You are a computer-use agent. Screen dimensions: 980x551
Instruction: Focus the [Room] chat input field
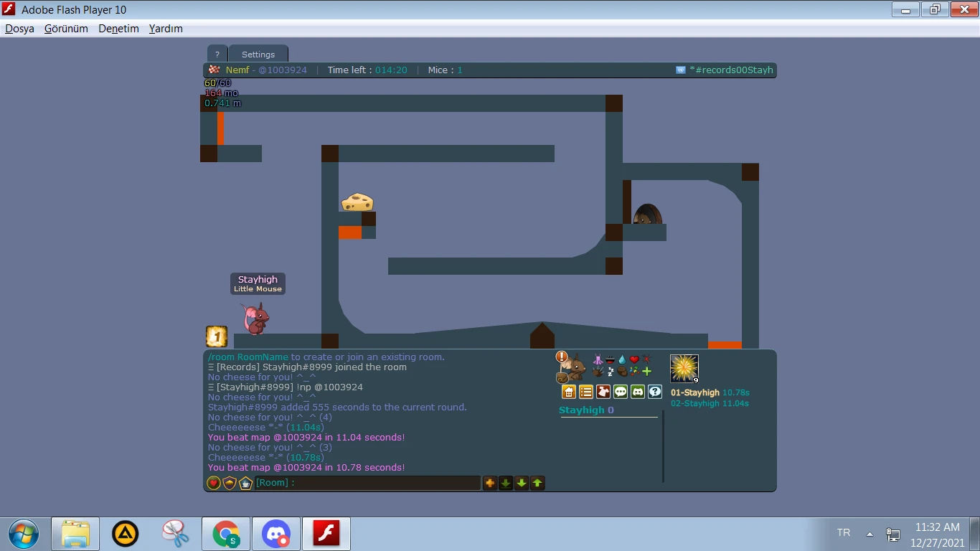(367, 483)
